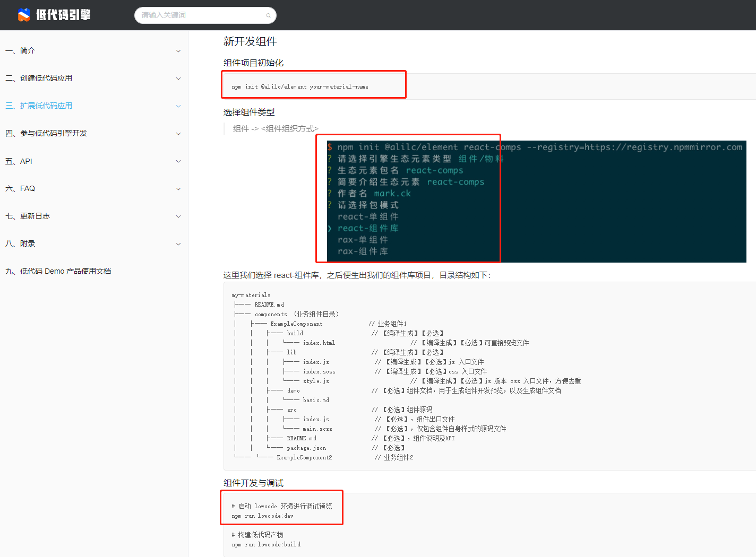Open 一、简介 in the sidebar
This screenshot has height=557, width=756.
[x=20, y=50]
